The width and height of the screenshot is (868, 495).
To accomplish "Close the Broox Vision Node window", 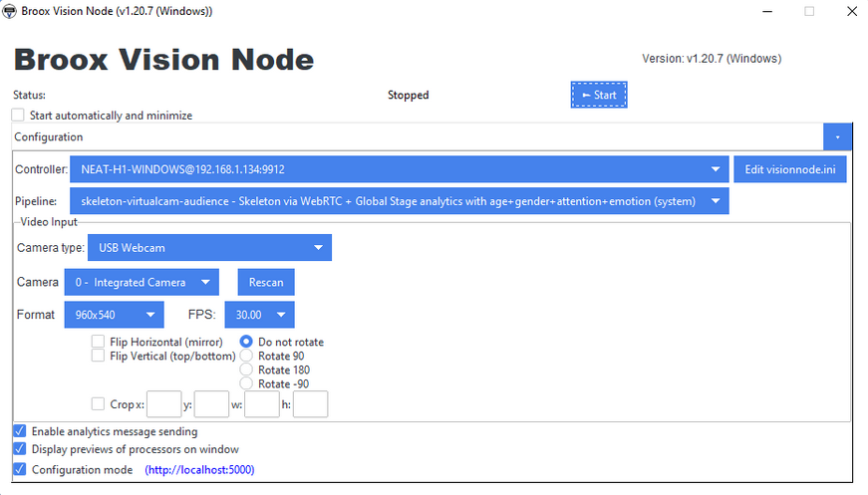I will click(x=852, y=11).
